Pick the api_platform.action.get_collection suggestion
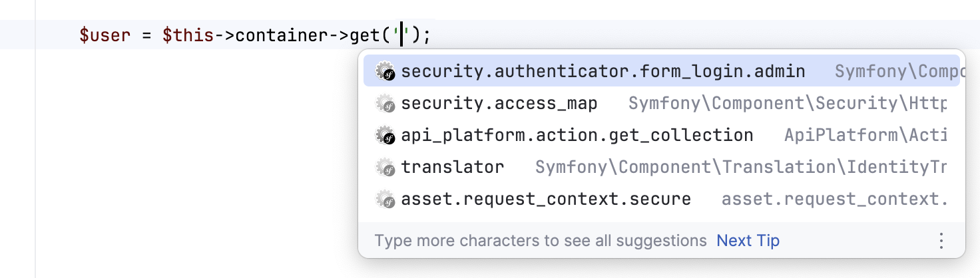The height and width of the screenshot is (278, 980). (x=577, y=135)
